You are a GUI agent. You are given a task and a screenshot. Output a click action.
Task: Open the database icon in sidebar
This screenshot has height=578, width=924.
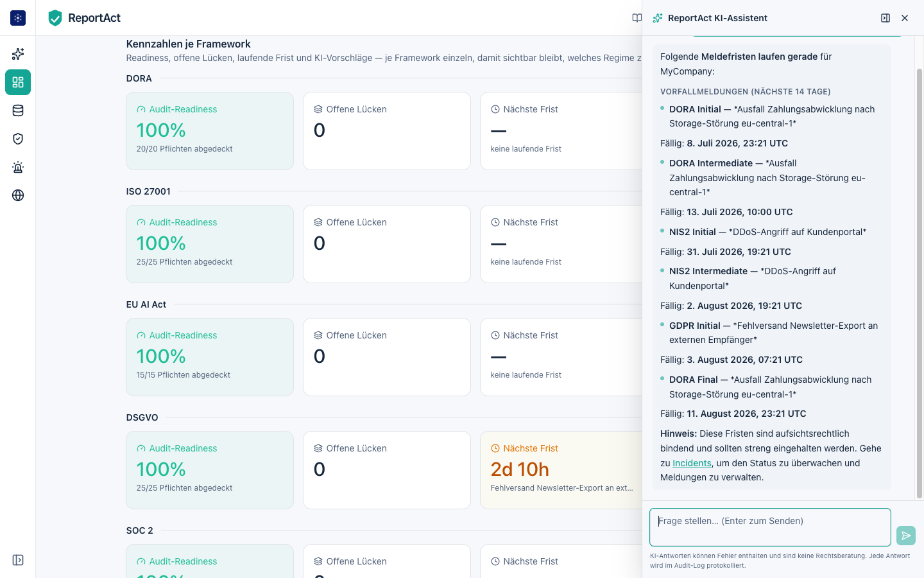[x=18, y=110]
